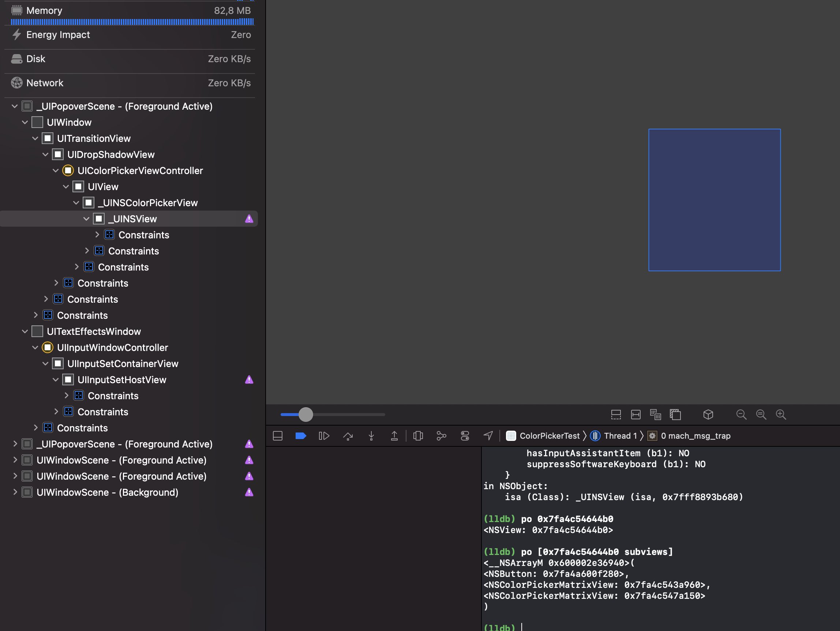
Task: Click the Debug View Hierarchy button
Action: coord(418,435)
